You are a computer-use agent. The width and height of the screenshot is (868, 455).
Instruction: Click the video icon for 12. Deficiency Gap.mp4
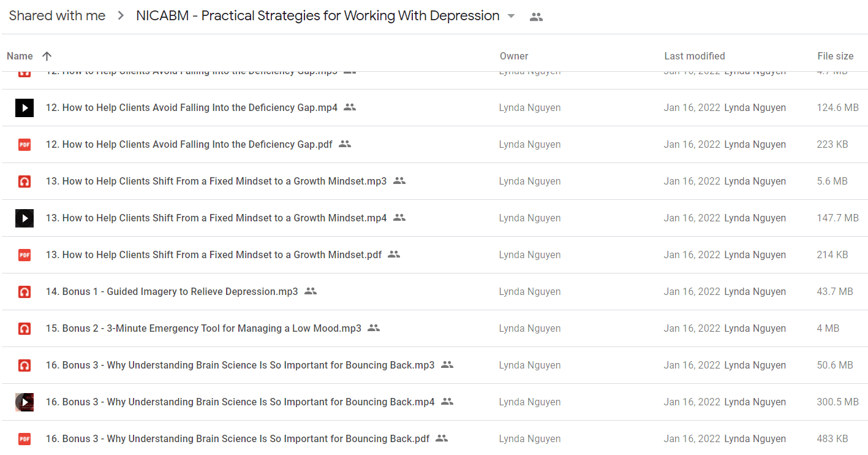[x=25, y=108]
